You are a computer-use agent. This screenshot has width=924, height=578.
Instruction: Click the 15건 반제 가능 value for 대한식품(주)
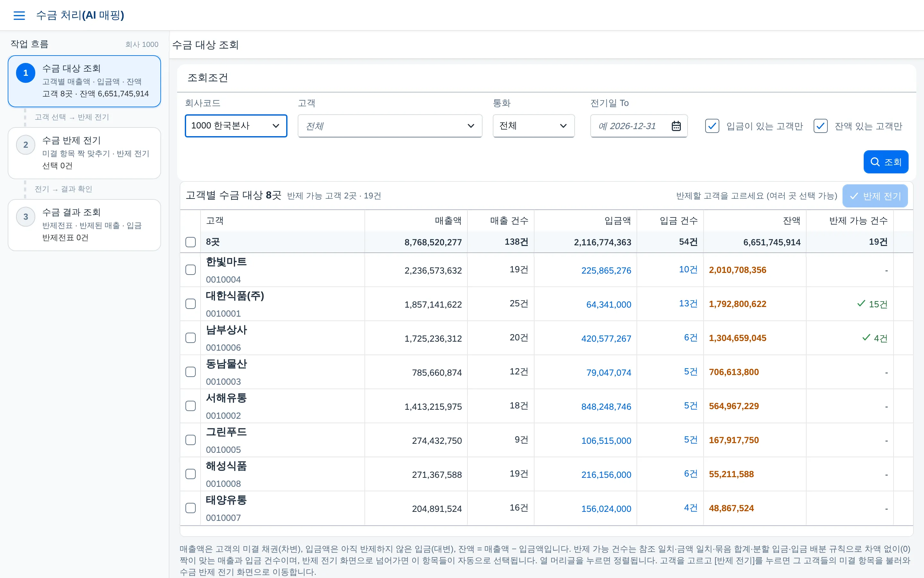[872, 304]
